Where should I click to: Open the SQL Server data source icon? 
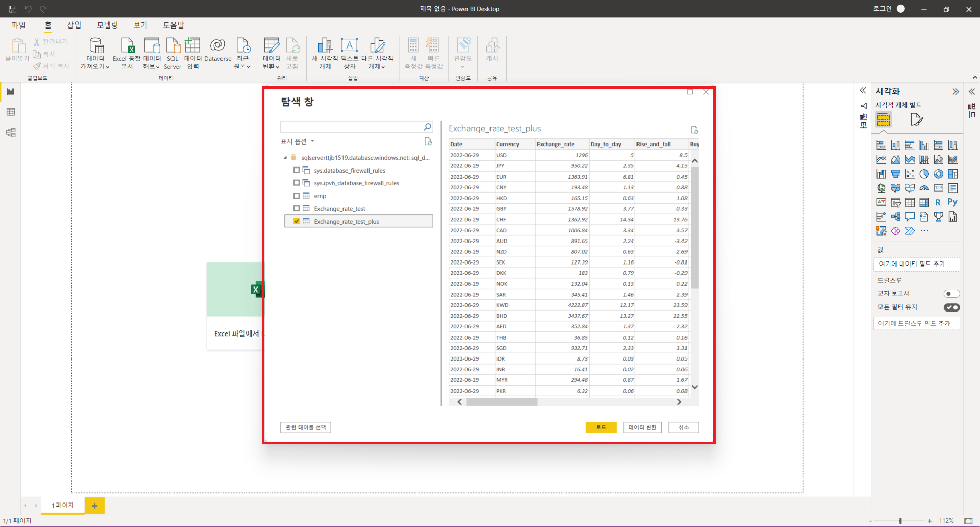click(173, 53)
